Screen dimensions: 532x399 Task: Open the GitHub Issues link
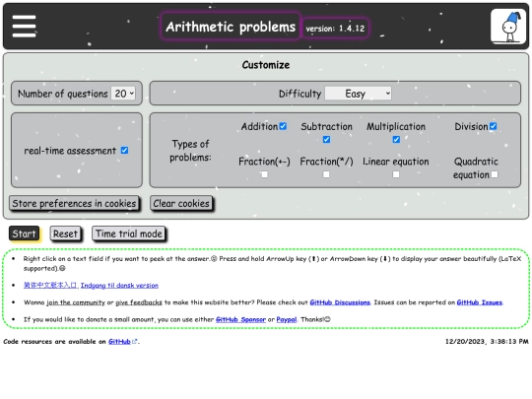pyautogui.click(x=480, y=302)
